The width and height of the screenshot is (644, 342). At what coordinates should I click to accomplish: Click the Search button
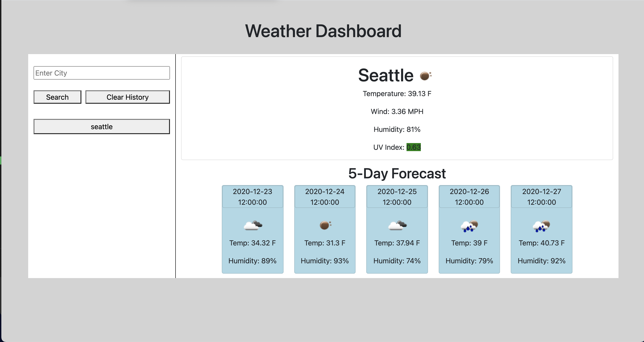click(x=57, y=97)
